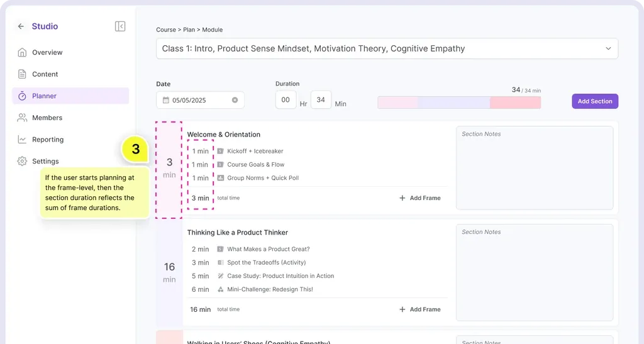Click the 16 min section duration block
Image resolution: width=644 pixels, height=344 pixels.
(169, 272)
